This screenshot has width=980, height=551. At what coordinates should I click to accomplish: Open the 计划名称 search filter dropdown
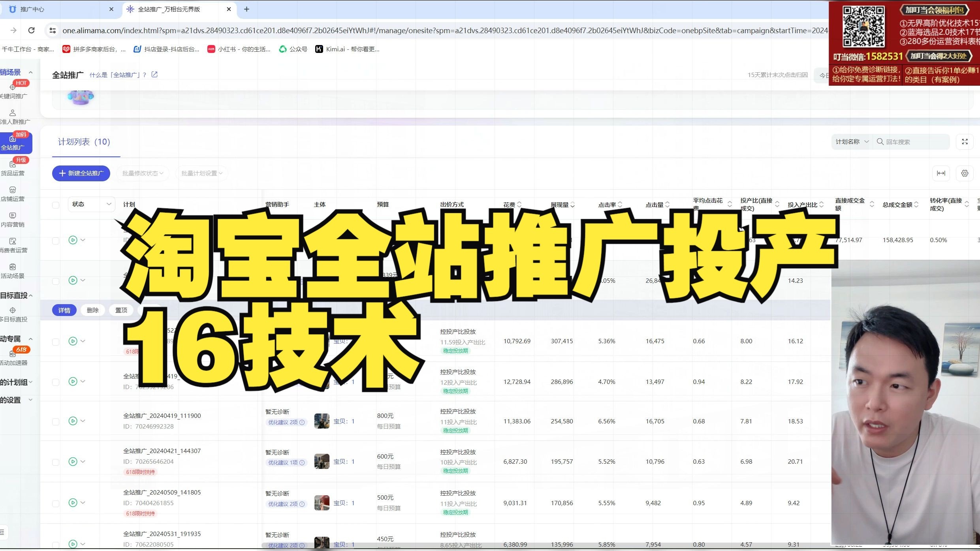coord(851,141)
